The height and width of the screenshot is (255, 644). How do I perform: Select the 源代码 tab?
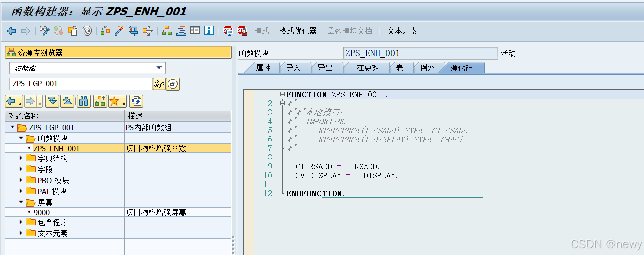(x=461, y=68)
